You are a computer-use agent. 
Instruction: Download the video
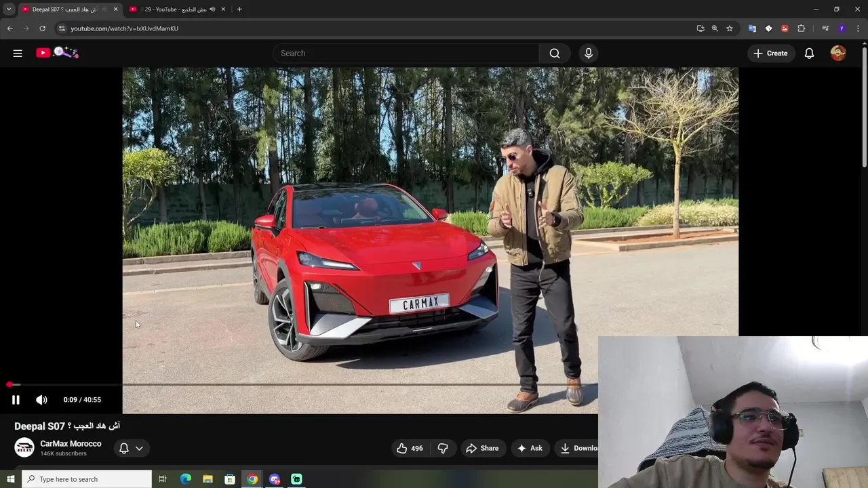578,448
